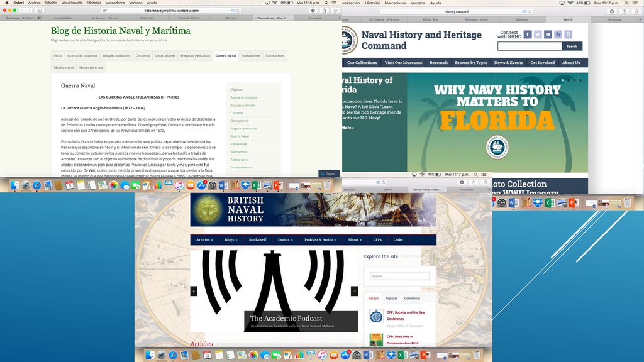Switch to the Instituto Mora tab
The height and width of the screenshot is (362, 644).
point(64,18)
